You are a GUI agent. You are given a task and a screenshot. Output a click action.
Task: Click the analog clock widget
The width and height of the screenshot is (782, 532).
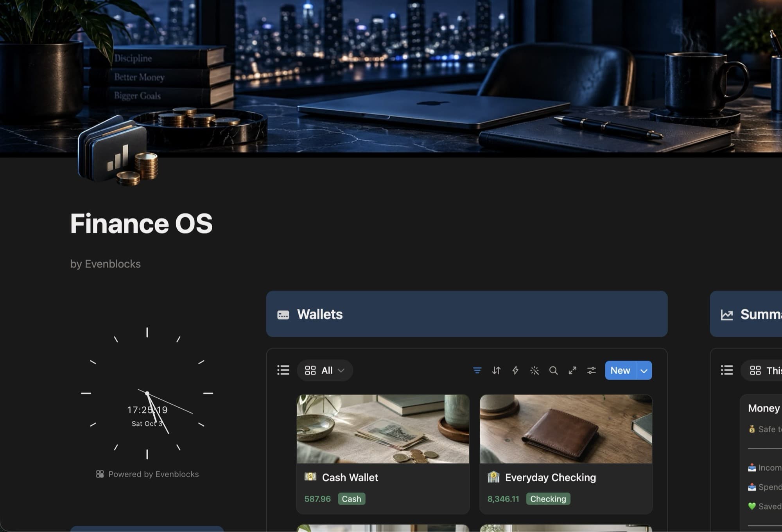(x=147, y=393)
